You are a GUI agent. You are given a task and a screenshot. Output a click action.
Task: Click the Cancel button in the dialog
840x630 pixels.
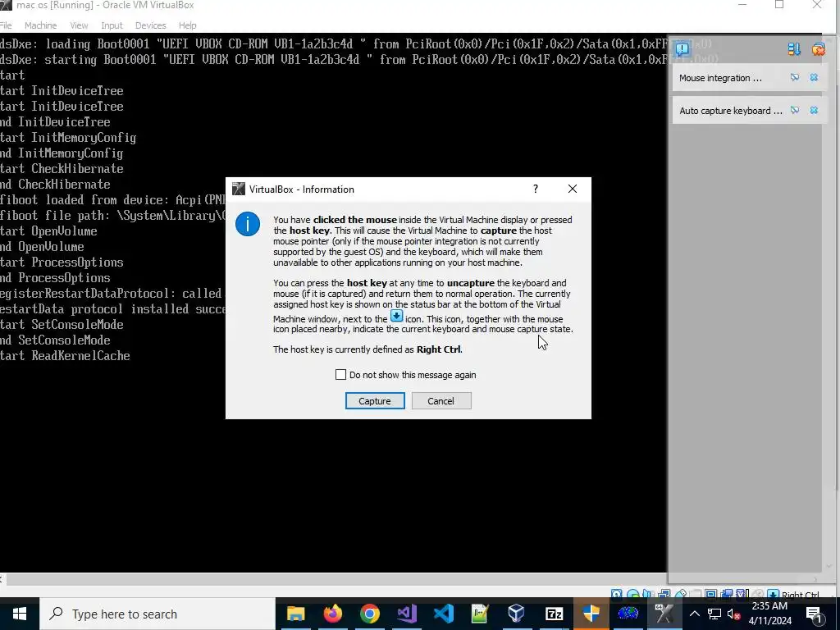pos(441,400)
